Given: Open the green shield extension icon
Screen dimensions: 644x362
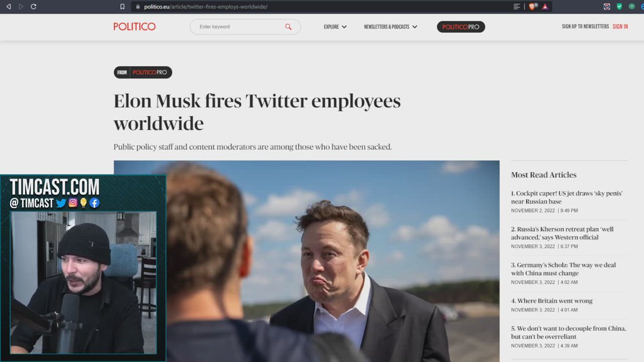Looking at the screenshot, I should 619,7.
